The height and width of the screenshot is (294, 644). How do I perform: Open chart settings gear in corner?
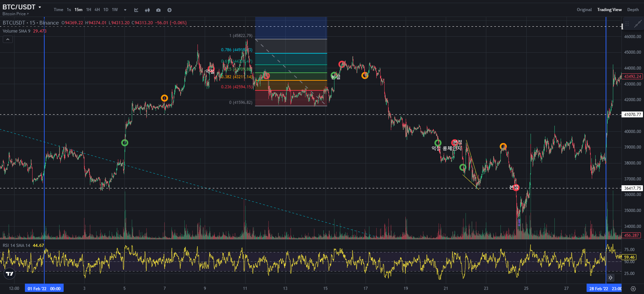click(x=633, y=289)
